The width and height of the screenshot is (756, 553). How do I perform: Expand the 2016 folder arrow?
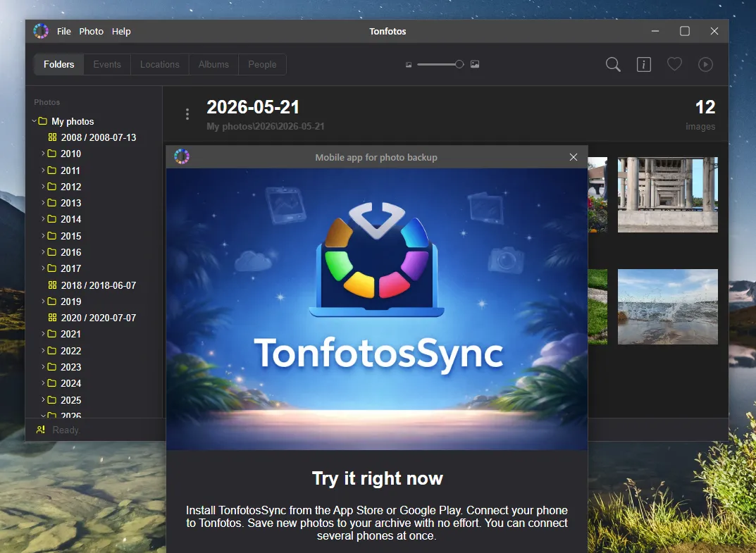click(43, 251)
